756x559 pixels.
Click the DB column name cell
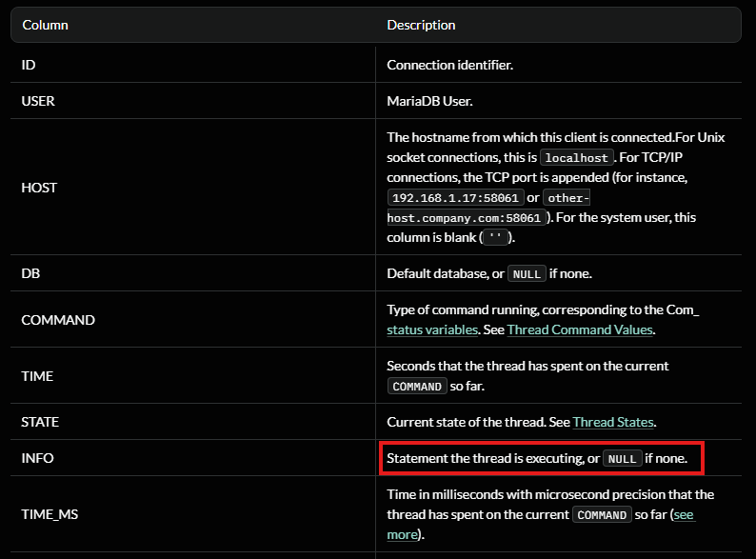point(30,273)
